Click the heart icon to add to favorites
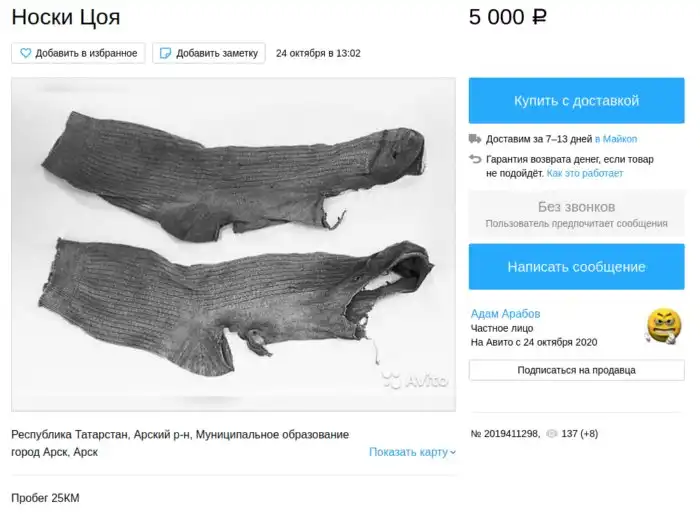 (x=25, y=53)
